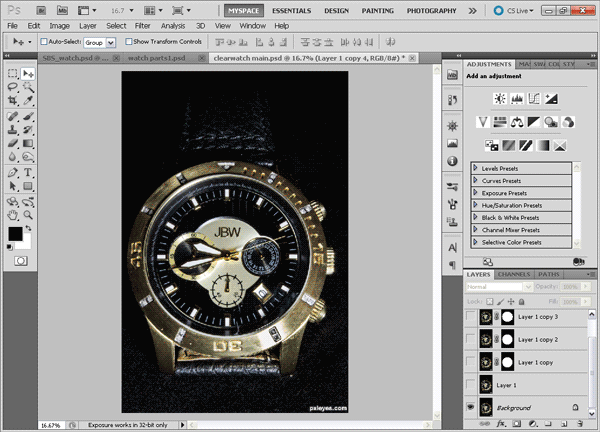
Task: Switch to the Channels tab
Action: pos(514,274)
